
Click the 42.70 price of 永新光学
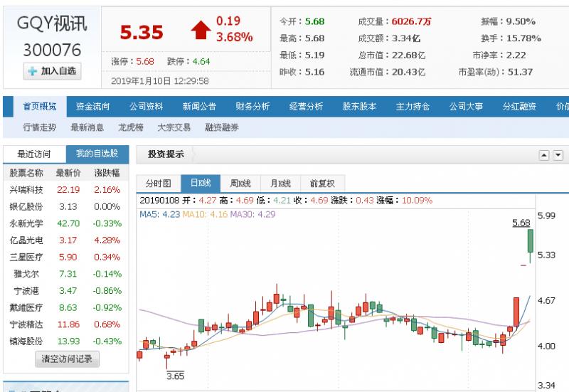[68, 223]
